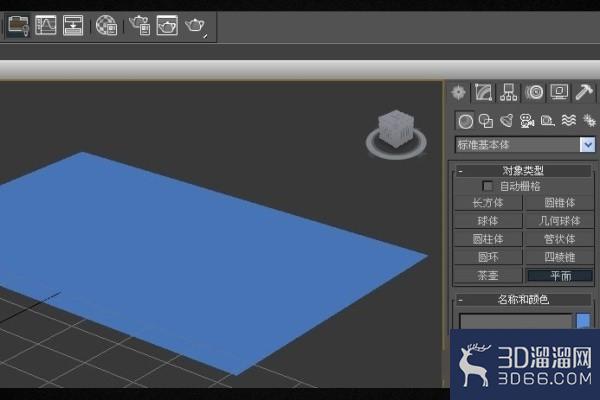Screen dimensions: 600x400
Task: Open the Curve Editor
Action: pos(46,25)
